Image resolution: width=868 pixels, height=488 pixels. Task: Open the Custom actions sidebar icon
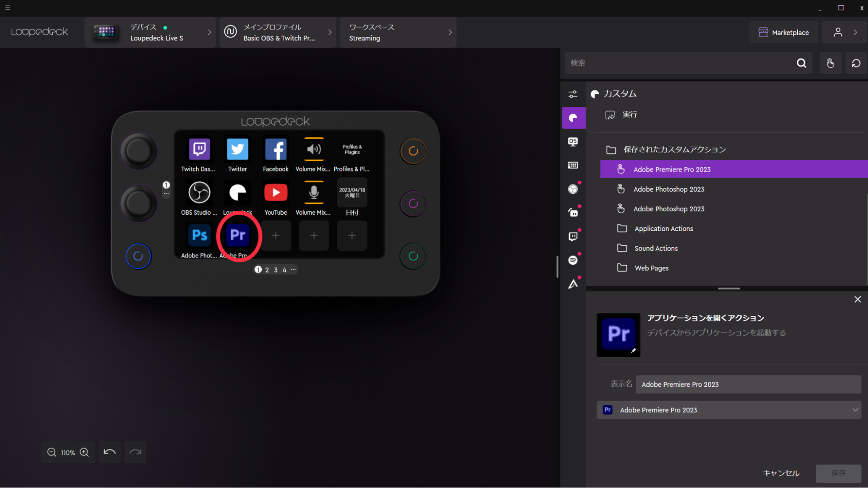pos(573,118)
